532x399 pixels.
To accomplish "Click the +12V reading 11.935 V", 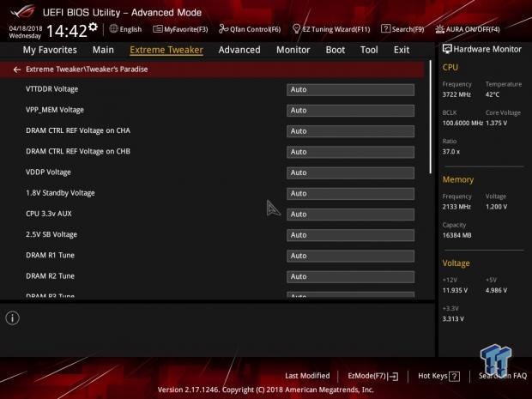I will 455,290.
